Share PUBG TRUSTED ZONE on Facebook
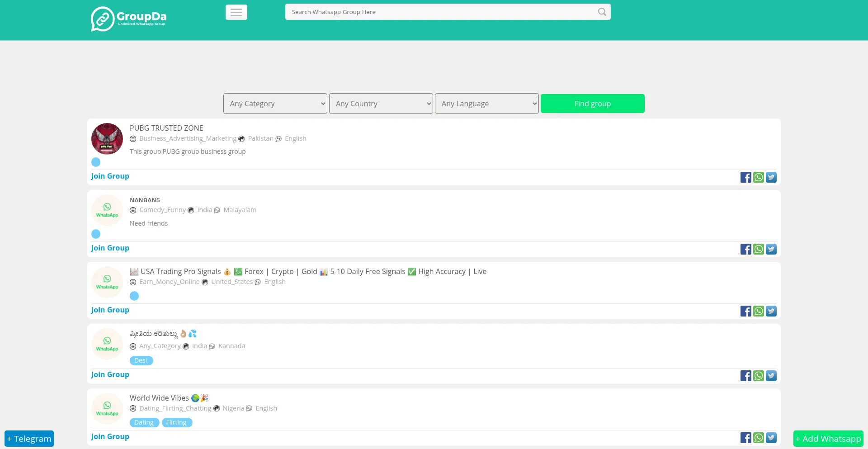 pos(746,177)
